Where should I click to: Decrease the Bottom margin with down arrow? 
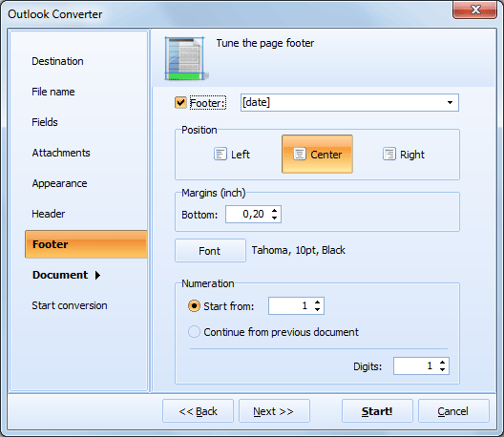click(x=274, y=218)
